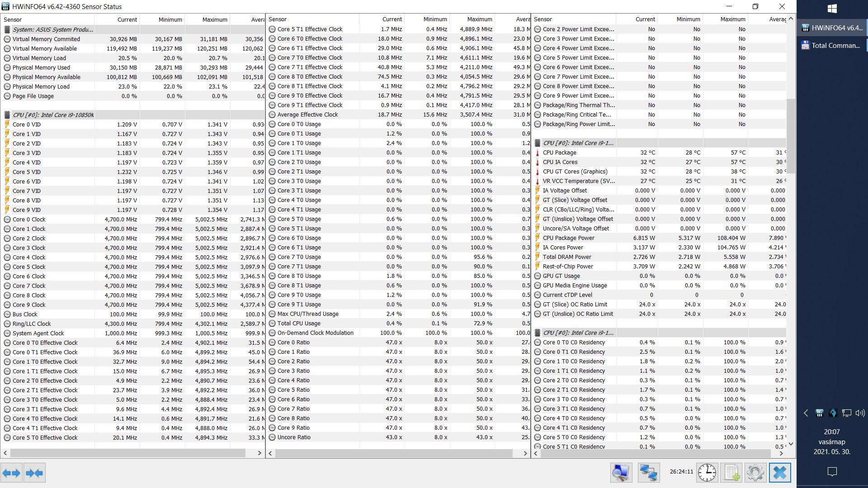Open the volume speaker tray icon
Image resolution: width=868 pixels, height=488 pixels.
pos(860,413)
